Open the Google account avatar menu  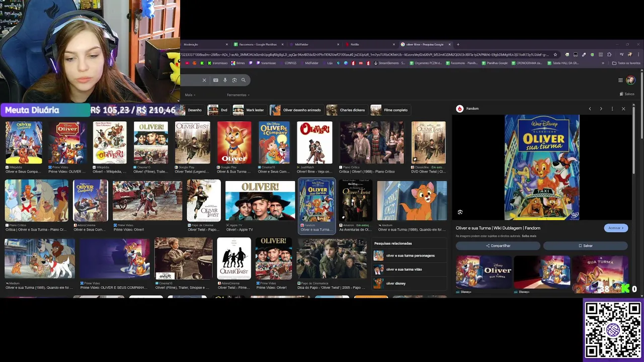pyautogui.click(x=631, y=80)
